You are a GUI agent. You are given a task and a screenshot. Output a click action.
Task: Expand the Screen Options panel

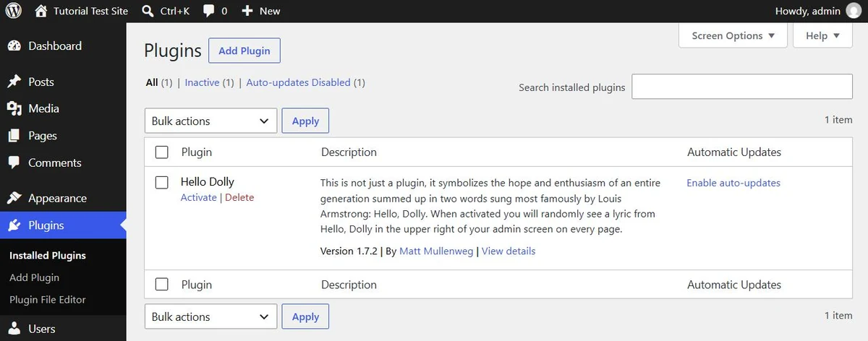pyautogui.click(x=733, y=35)
